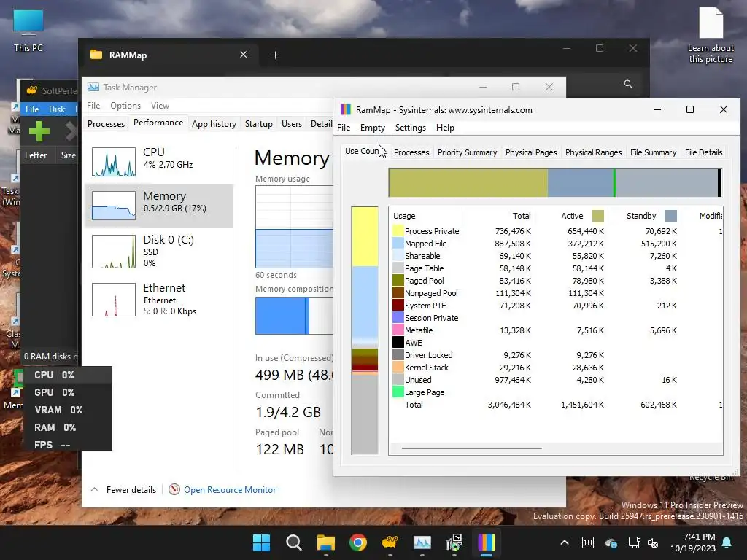Screen dimensions: 747x560
Task: Show hidden system tray icons
Action: pos(565,542)
